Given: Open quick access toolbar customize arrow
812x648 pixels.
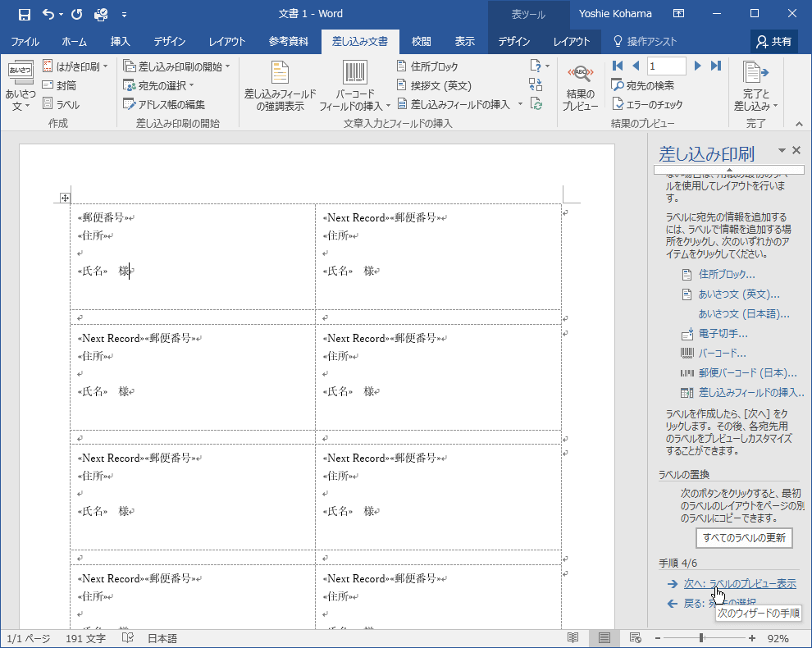Looking at the screenshot, I should [x=125, y=15].
